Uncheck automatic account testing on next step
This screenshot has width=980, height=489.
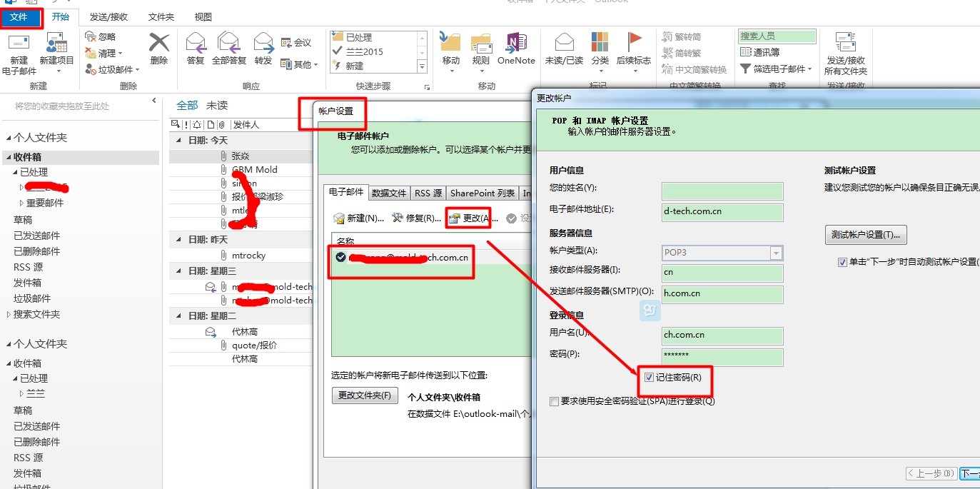tap(843, 262)
